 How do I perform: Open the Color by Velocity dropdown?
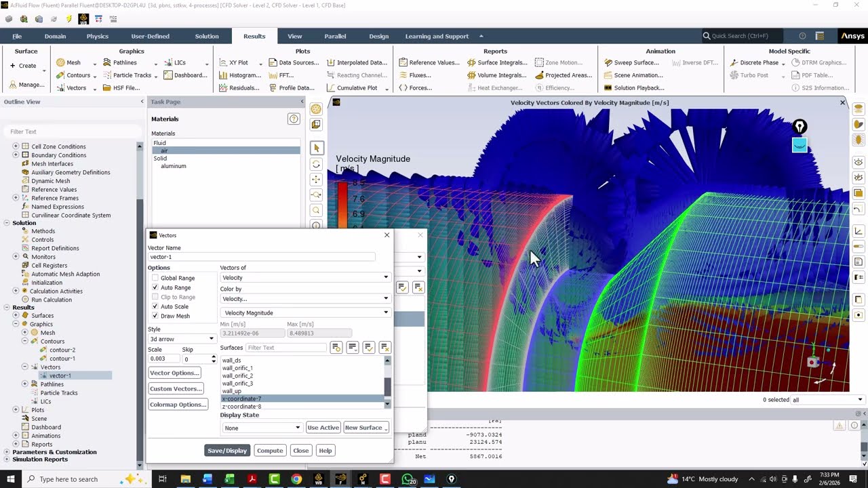pyautogui.click(x=305, y=298)
